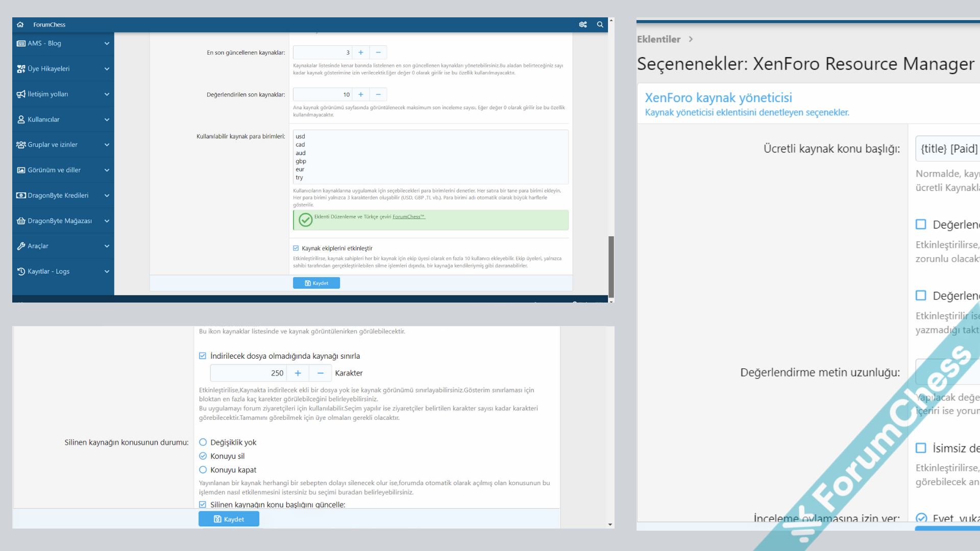Open the ForumChess translation credit link
This screenshot has height=551, width=980.
[x=408, y=217]
